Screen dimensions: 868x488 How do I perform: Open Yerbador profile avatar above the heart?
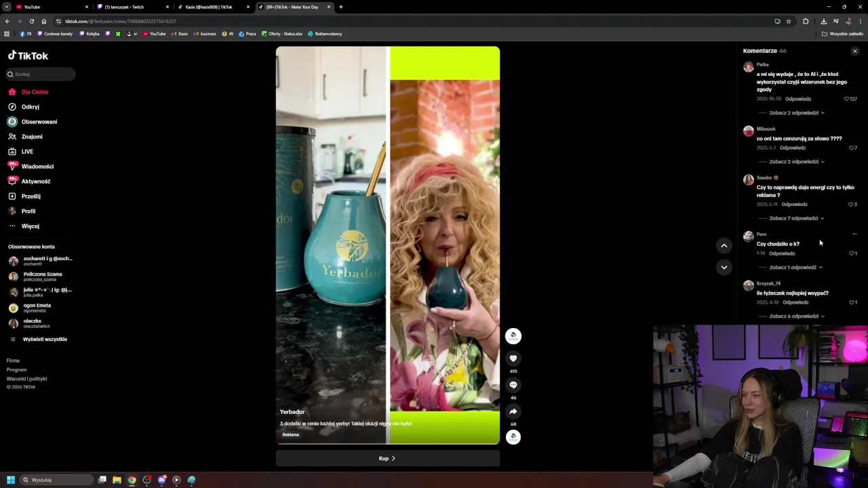513,335
